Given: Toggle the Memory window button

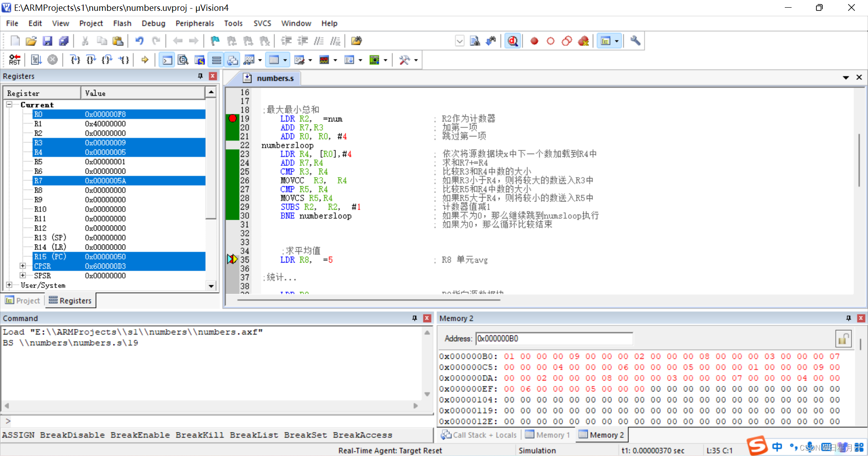Looking at the screenshot, I should coord(274,60).
